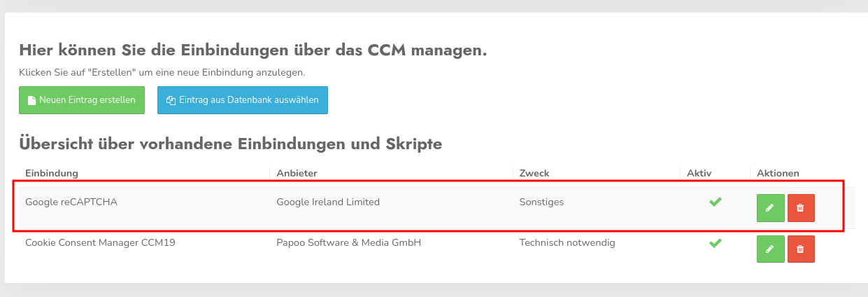Click the 'Sonstiges' purpose cell
Image resolution: width=868 pixels, height=297 pixels.
541,202
